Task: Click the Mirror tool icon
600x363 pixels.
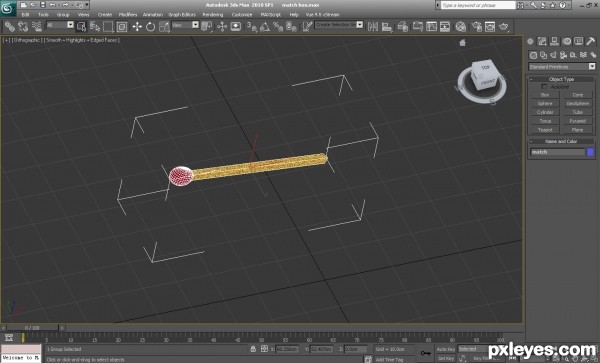Action: [372, 26]
